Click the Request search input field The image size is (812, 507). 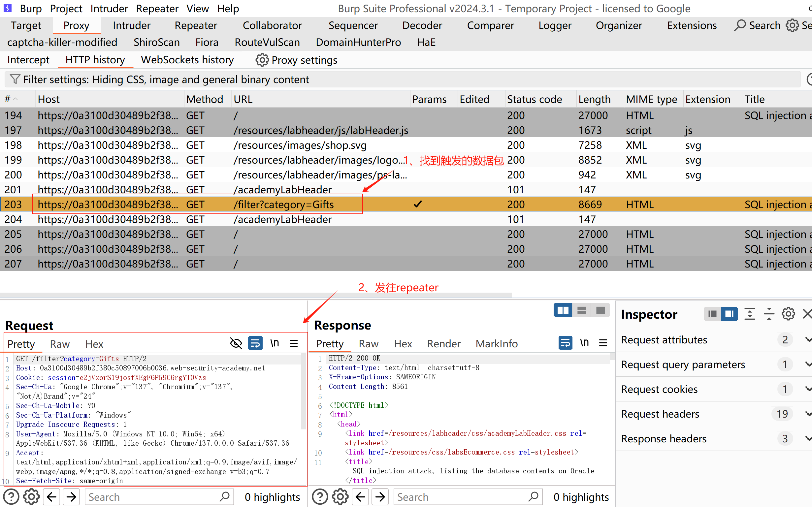point(153,497)
